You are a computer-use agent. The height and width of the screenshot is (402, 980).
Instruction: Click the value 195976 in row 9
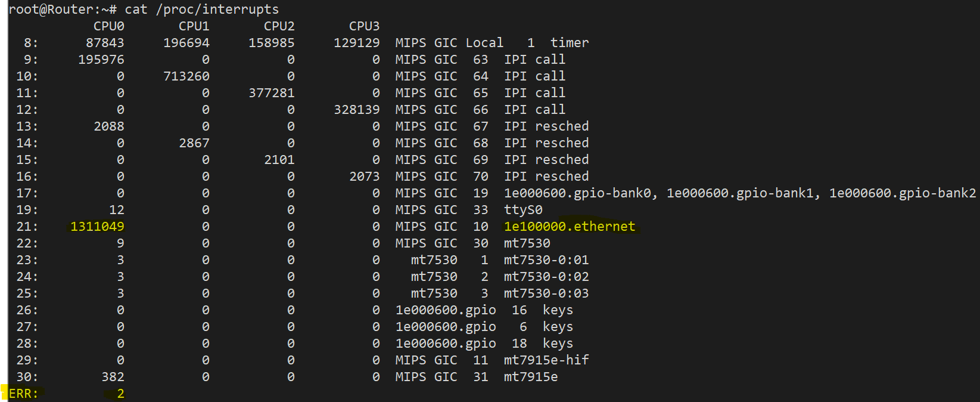pyautogui.click(x=101, y=60)
